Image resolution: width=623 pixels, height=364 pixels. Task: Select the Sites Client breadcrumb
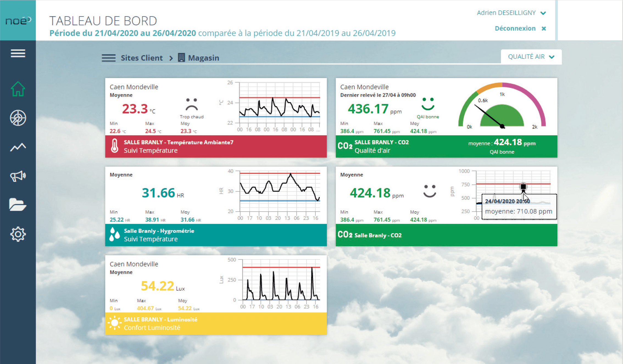[142, 58]
